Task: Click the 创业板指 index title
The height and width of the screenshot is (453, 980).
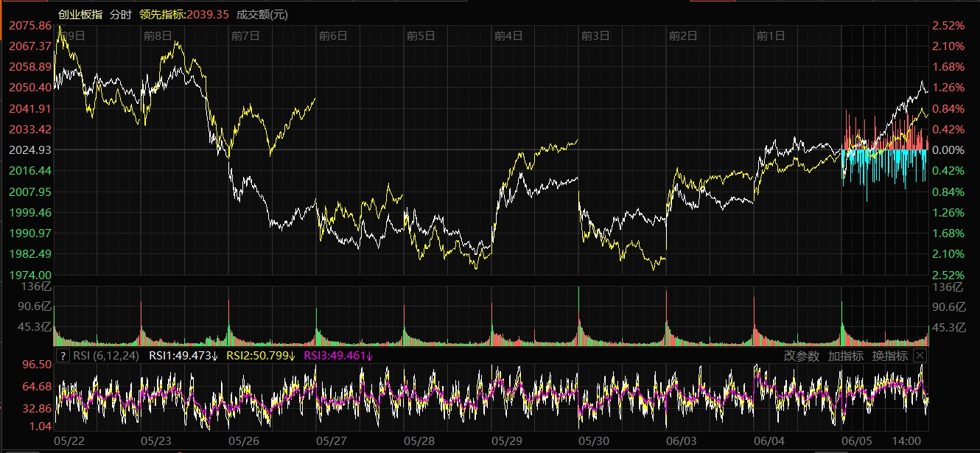Action: point(80,14)
